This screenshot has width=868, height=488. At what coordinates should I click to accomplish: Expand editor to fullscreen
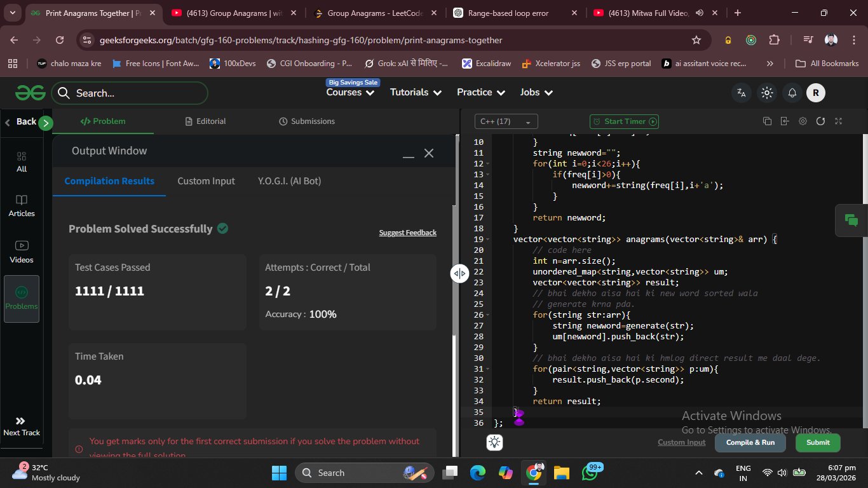coord(838,121)
